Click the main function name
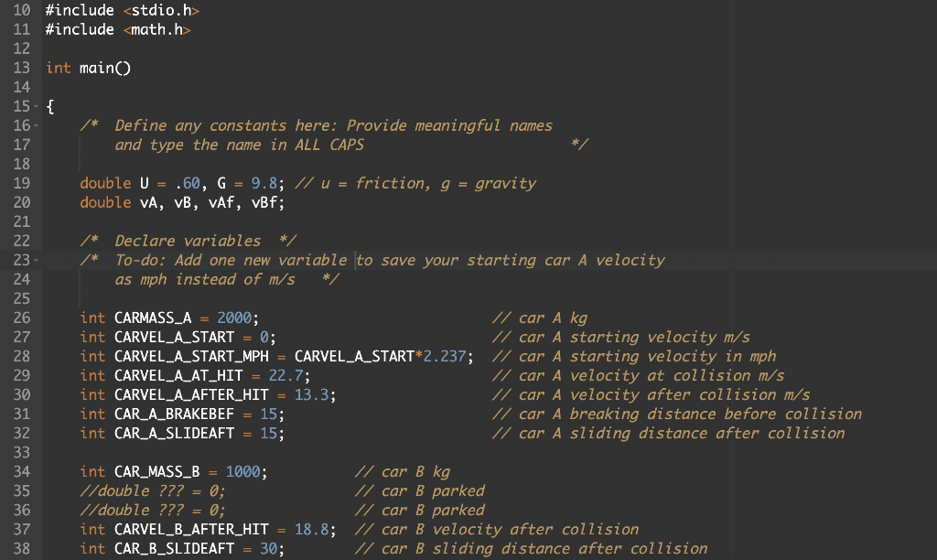937x560 pixels. [96, 68]
